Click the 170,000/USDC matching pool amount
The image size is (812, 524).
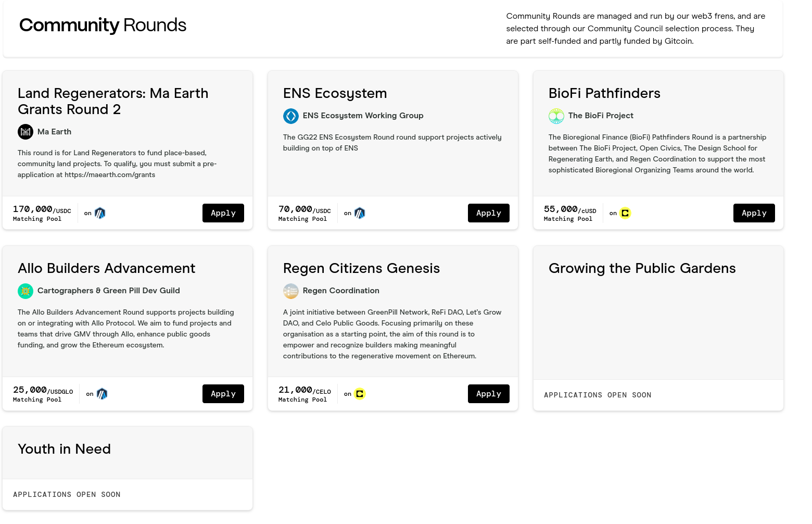click(x=42, y=209)
